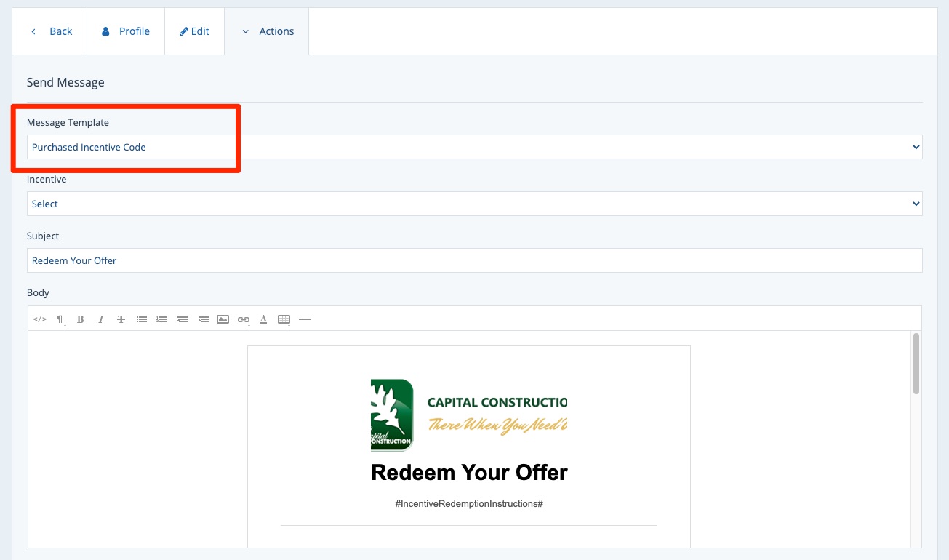This screenshot has height=560, width=949.
Task: Open the text color picker
Action: pos(263,319)
